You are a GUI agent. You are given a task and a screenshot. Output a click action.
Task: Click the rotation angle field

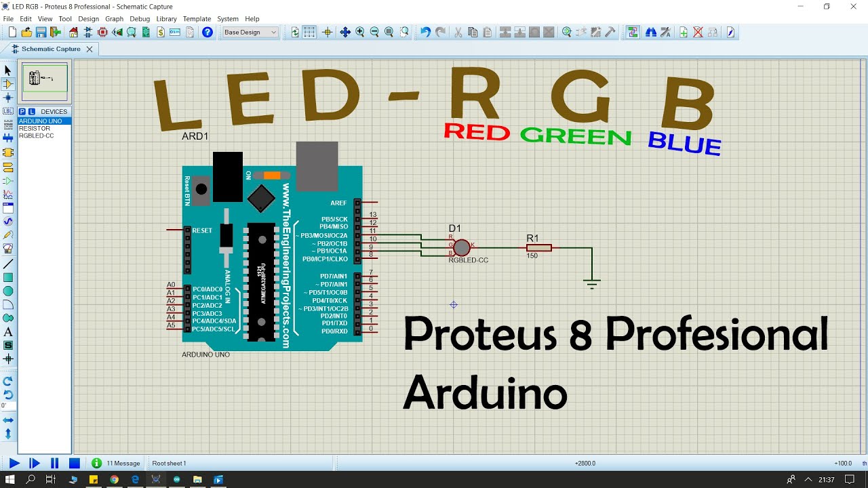(7, 406)
